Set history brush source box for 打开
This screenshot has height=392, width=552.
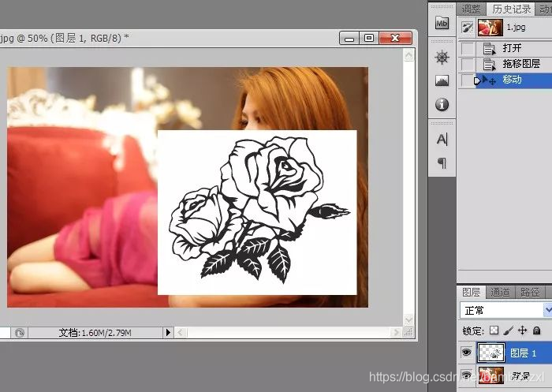[x=468, y=48]
